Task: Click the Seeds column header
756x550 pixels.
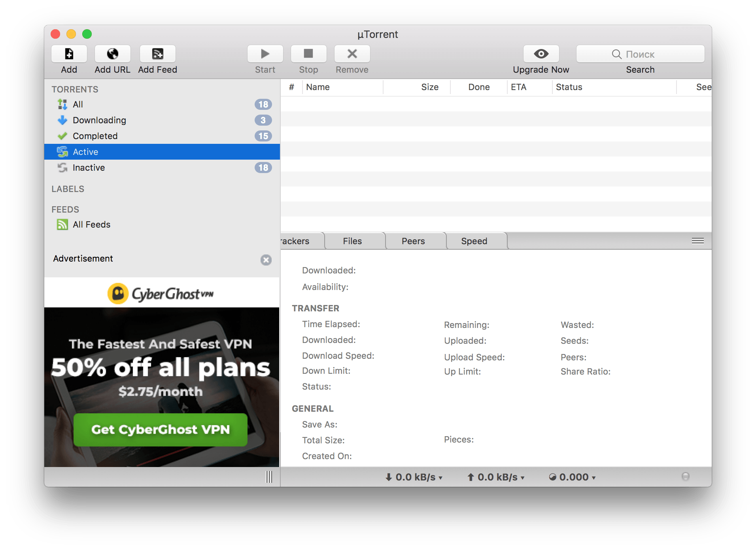Action: [695, 87]
